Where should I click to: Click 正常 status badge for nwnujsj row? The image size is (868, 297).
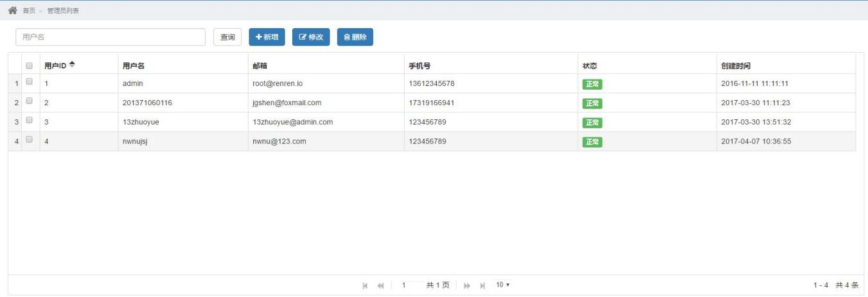[592, 142]
